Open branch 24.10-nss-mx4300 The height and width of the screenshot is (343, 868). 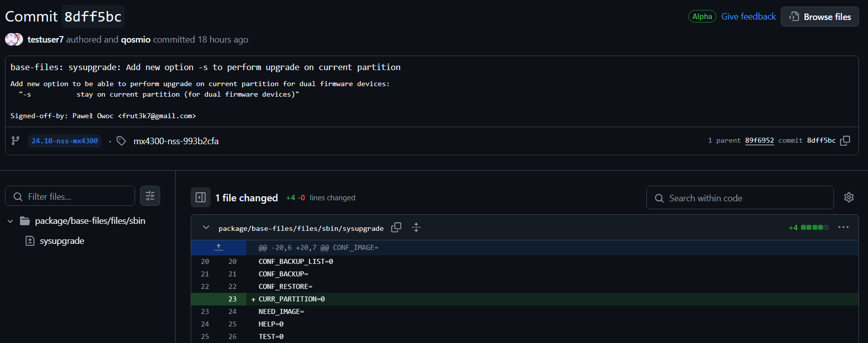coord(65,141)
